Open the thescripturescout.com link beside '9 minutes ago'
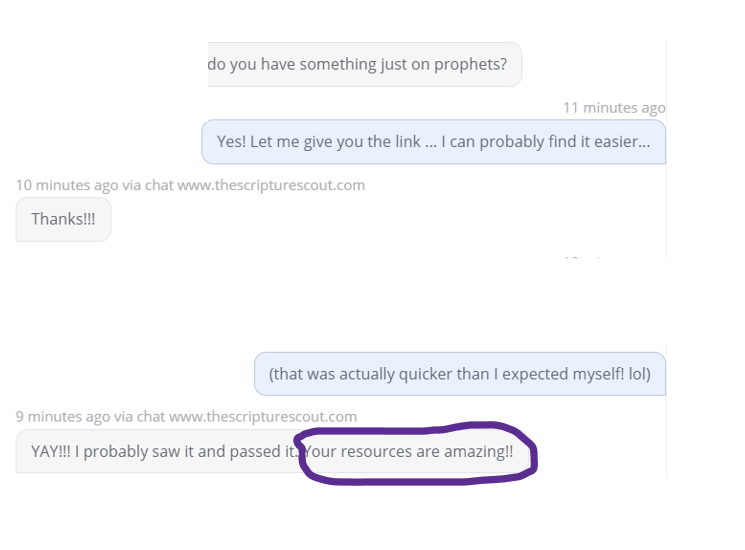Image resolution: width=745 pixels, height=550 pixels. pos(263,417)
